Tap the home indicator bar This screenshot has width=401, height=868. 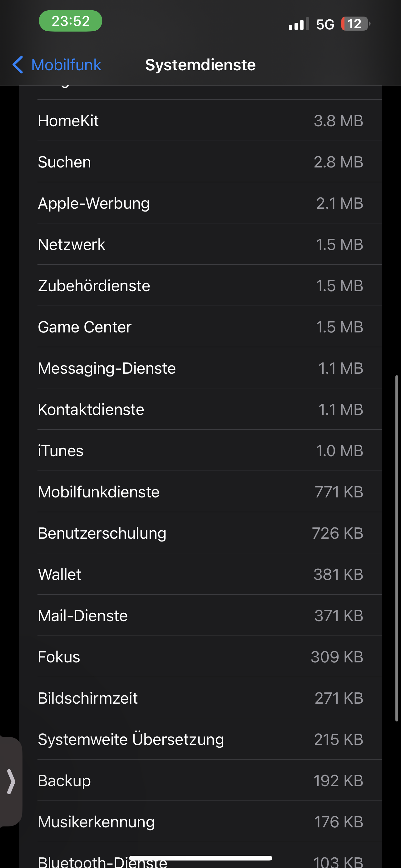[200, 858]
